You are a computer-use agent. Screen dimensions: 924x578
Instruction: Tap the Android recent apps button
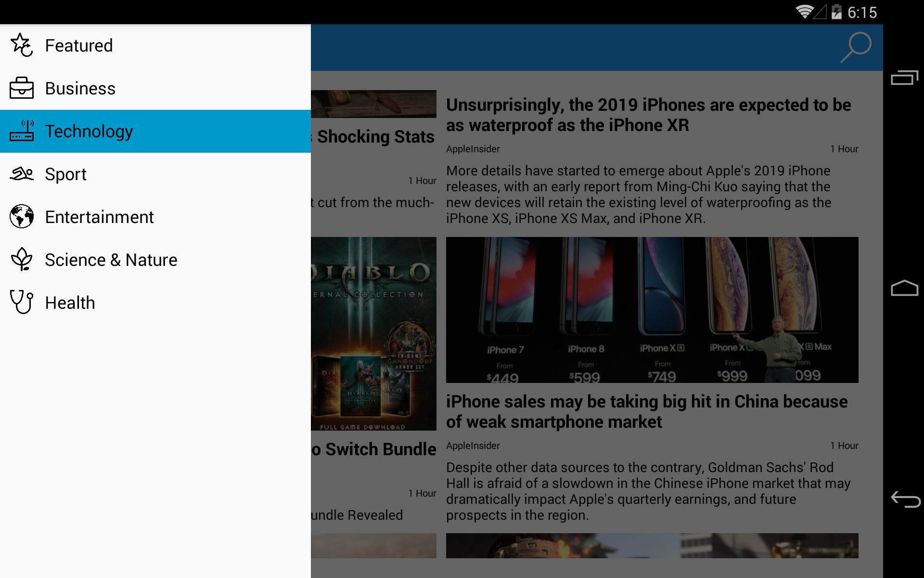904,78
